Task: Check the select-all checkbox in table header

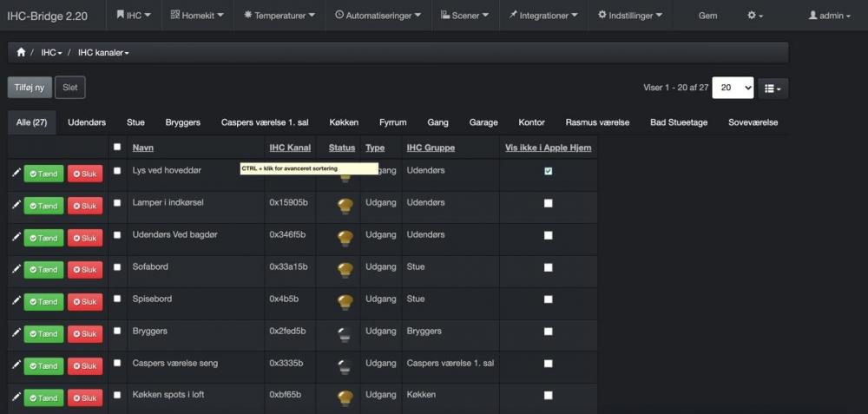Action: 117,148
